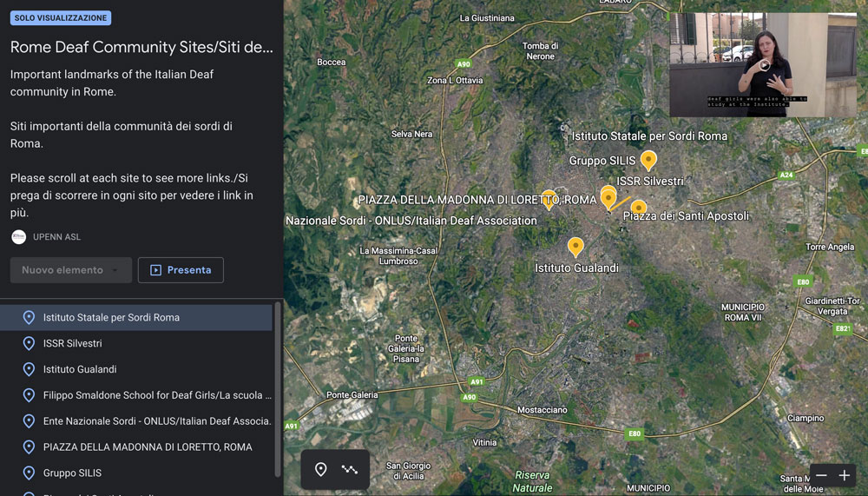Click the Istituto Gualandi map marker
The height and width of the screenshot is (496, 868).
click(x=575, y=247)
